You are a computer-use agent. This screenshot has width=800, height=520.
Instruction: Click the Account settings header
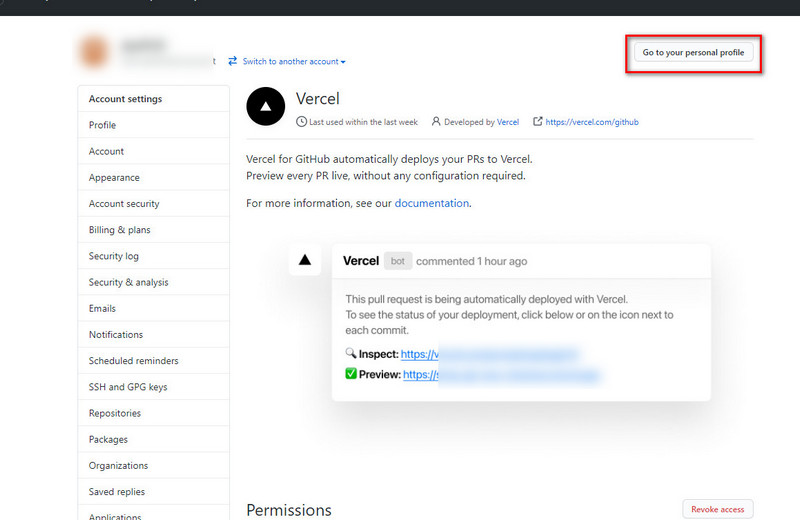coord(154,98)
